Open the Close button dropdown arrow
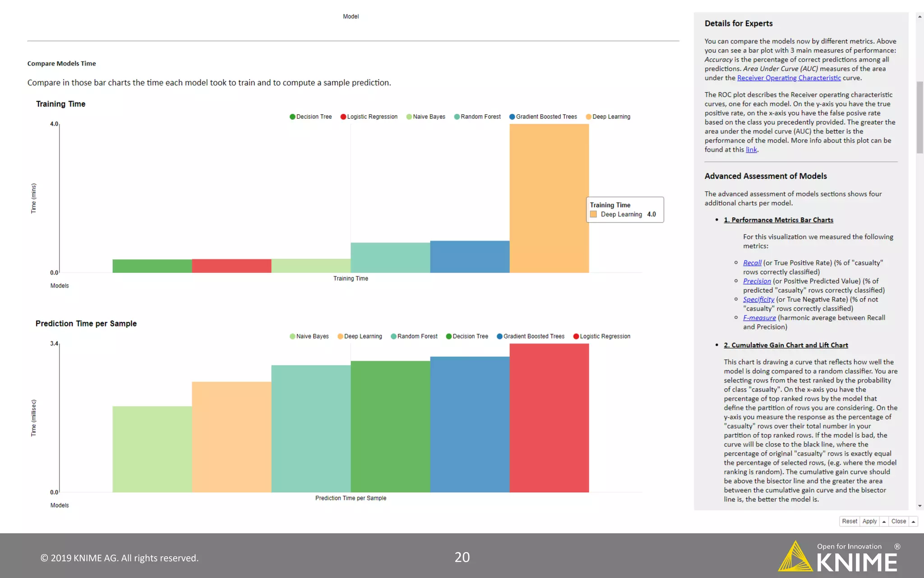Screen dimensions: 924x578 (913, 522)
